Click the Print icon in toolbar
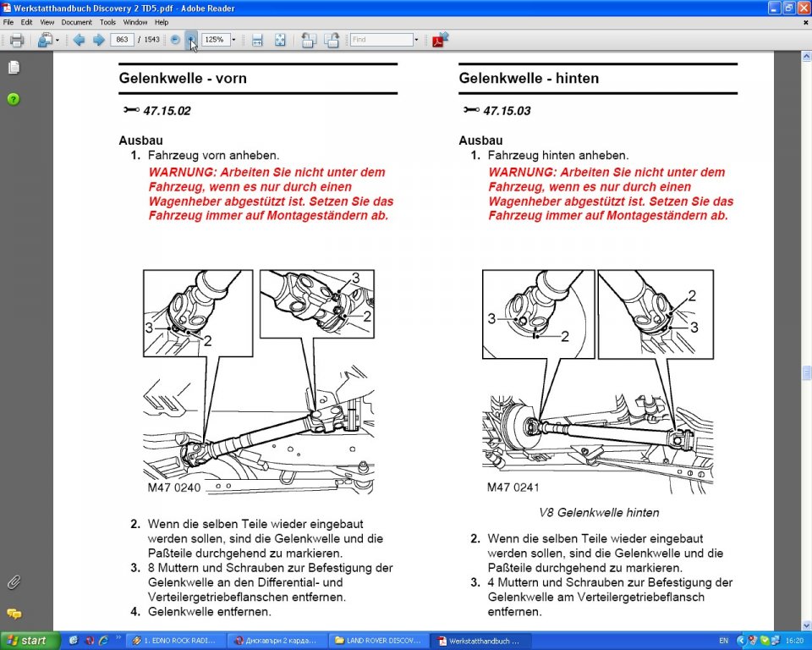Screen dimensions: 812x650 coord(17,40)
